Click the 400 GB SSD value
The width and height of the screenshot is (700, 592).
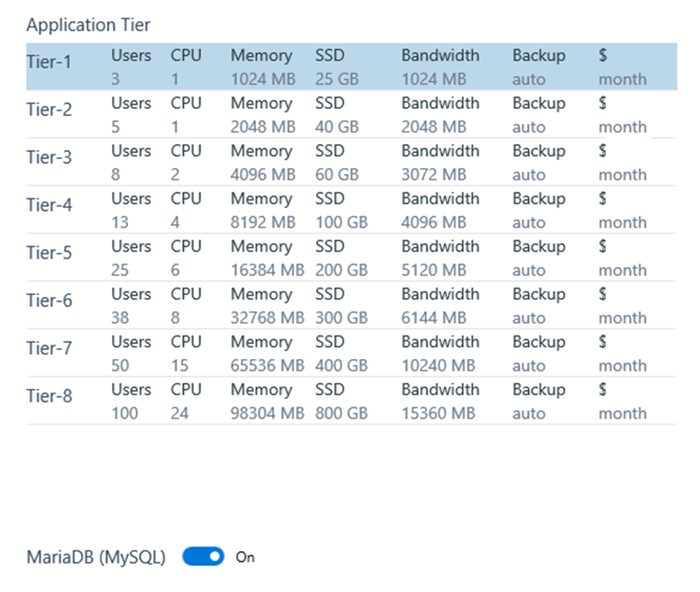342,365
